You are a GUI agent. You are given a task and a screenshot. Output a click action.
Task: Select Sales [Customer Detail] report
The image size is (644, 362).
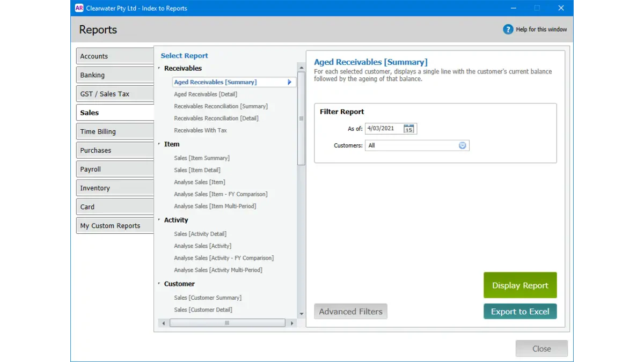pyautogui.click(x=203, y=309)
